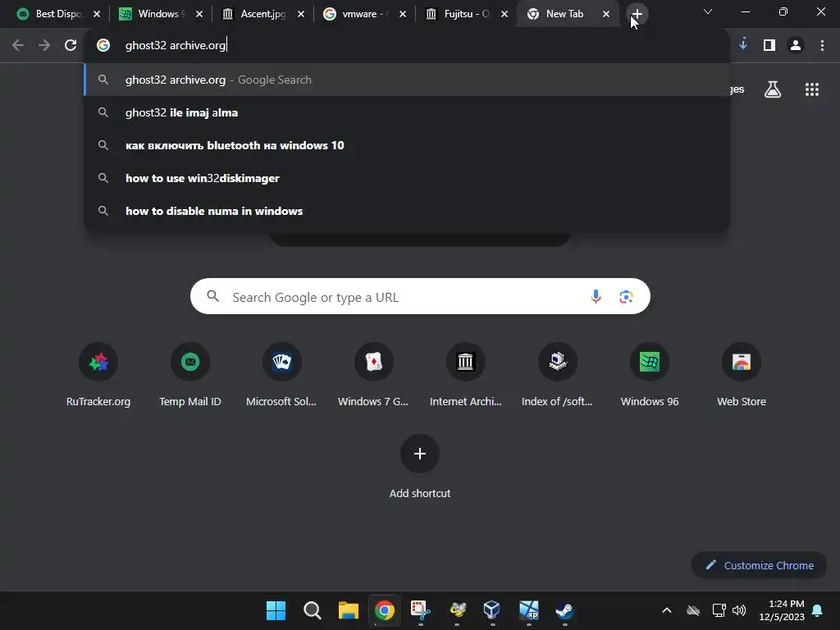Click the Search Google or type a URL box

(x=420, y=296)
